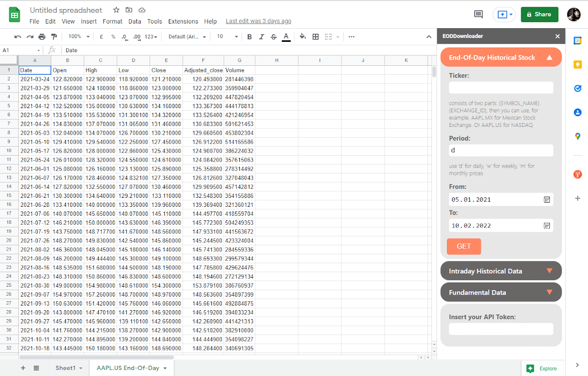Format as percent
The height and width of the screenshot is (376, 588).
[x=113, y=37]
